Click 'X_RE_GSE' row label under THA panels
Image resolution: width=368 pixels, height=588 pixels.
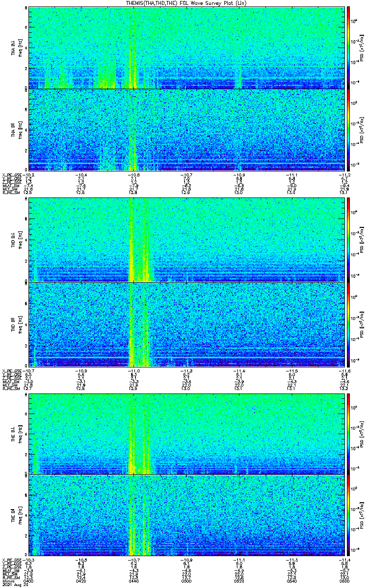pos(11,174)
